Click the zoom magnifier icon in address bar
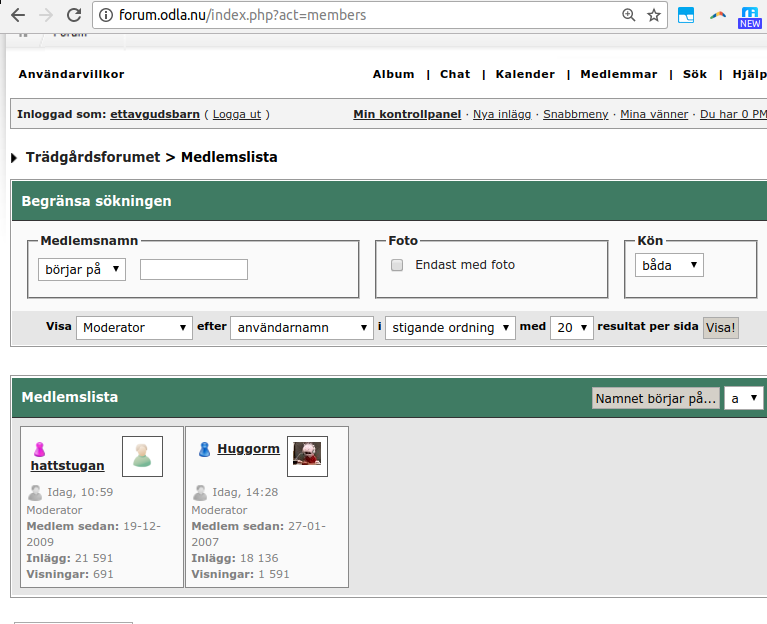The width and height of the screenshot is (767, 624). 629,15
